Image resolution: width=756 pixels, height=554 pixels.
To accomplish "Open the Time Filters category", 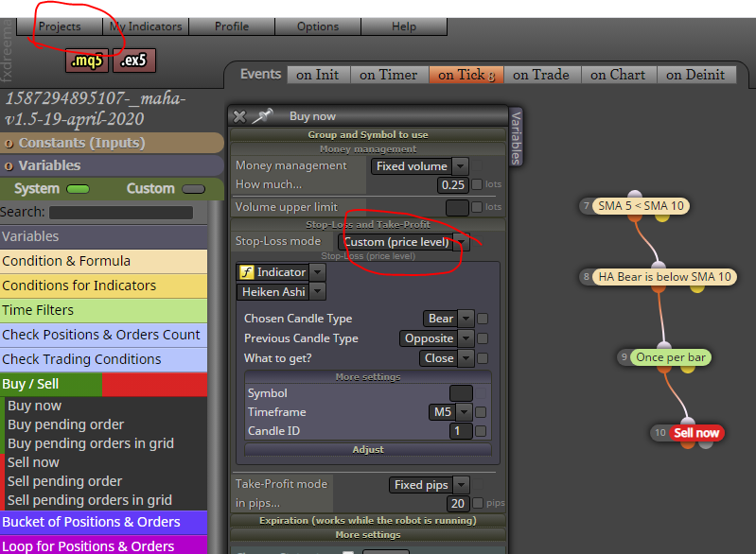I will [104, 310].
